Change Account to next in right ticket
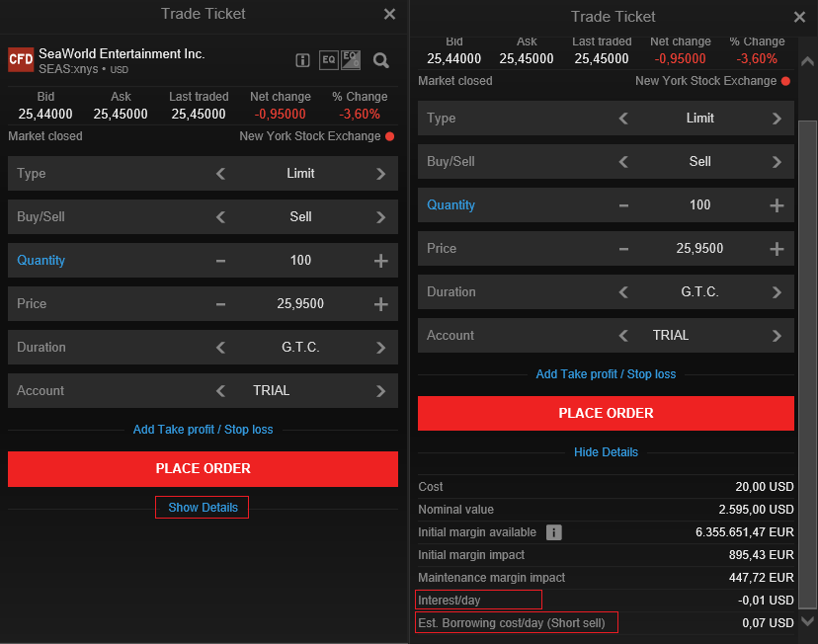Screen dimensions: 818x644 point(777,336)
